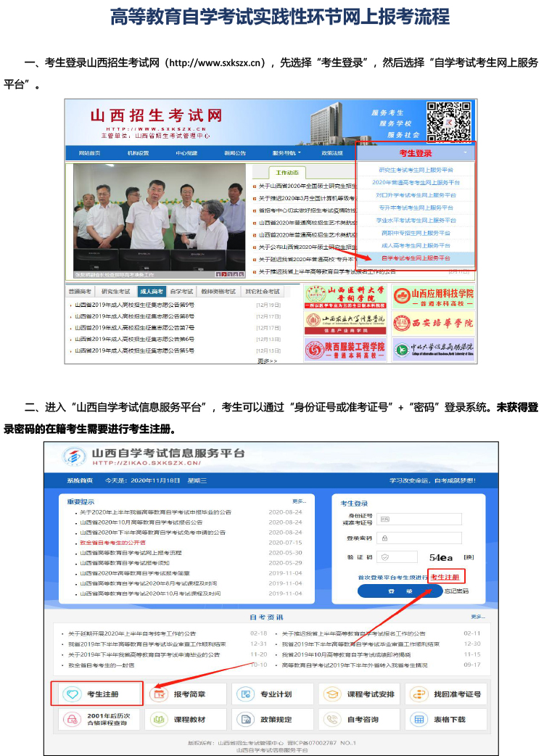Click the 登录密码 input field
Viewport: 544px width, 756px height.
tap(419, 538)
